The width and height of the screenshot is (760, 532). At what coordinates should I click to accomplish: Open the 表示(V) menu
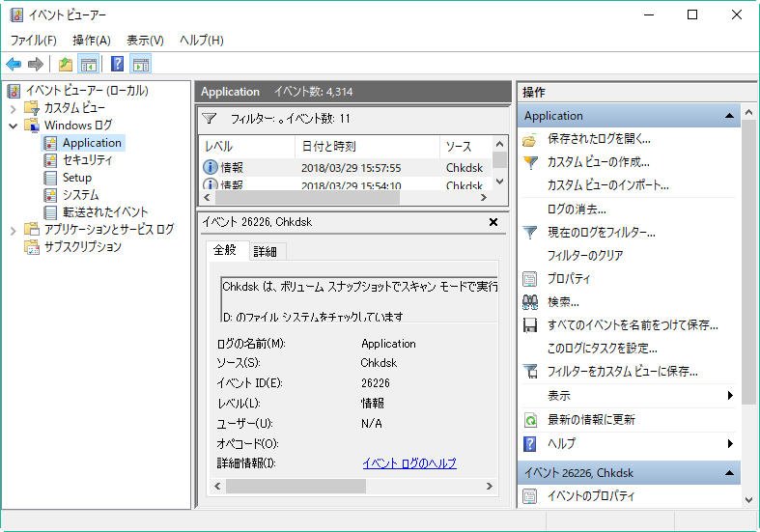coord(146,41)
